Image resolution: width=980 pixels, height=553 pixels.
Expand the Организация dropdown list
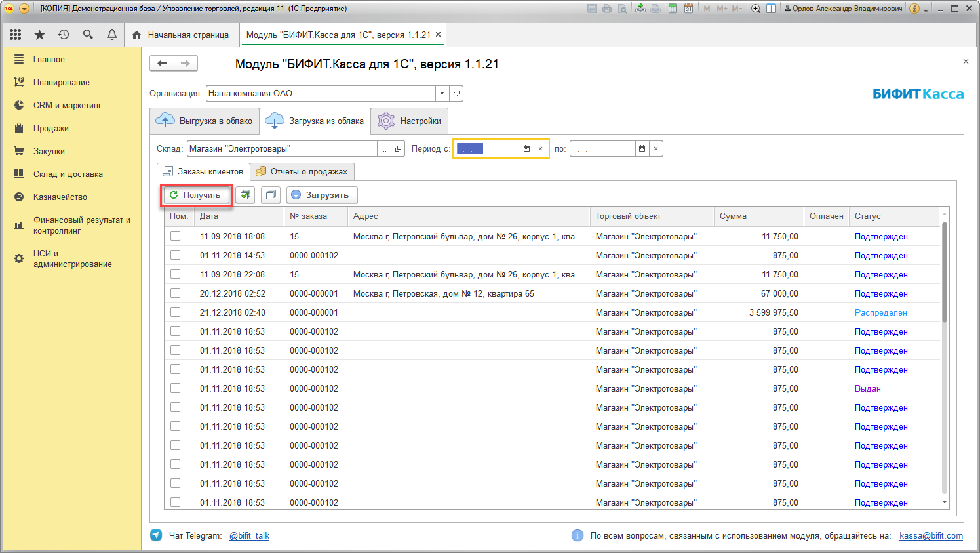click(x=442, y=94)
